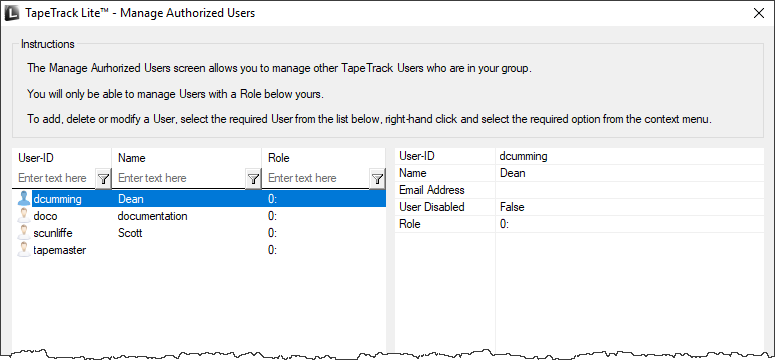The width and height of the screenshot is (775, 360).
Task: Click User-ID property label in details pane
Action: 417,156
